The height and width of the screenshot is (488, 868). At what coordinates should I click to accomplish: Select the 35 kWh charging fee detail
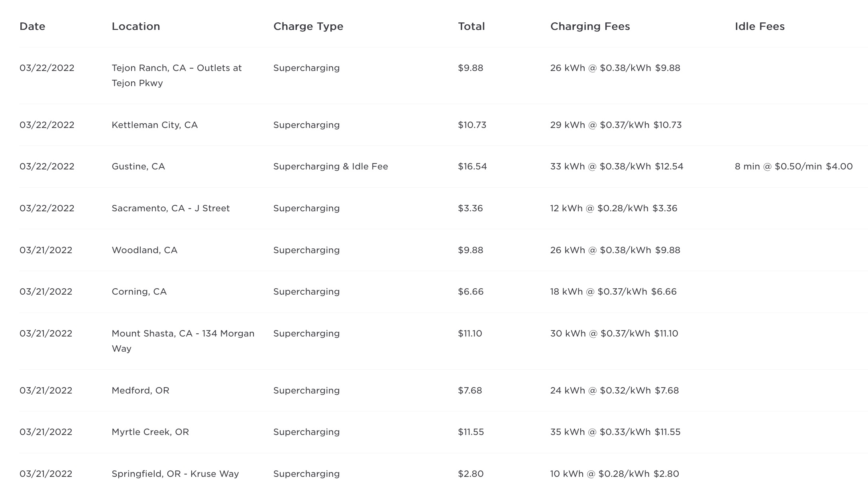pos(615,432)
